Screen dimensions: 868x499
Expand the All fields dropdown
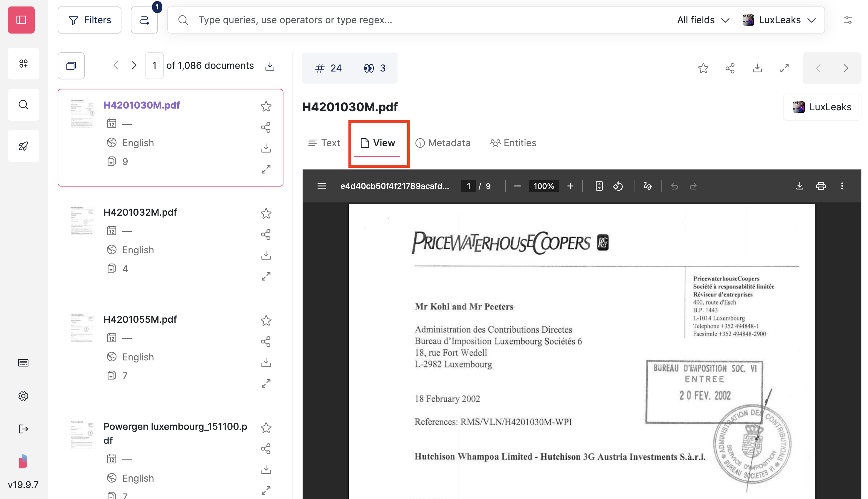[x=703, y=20]
